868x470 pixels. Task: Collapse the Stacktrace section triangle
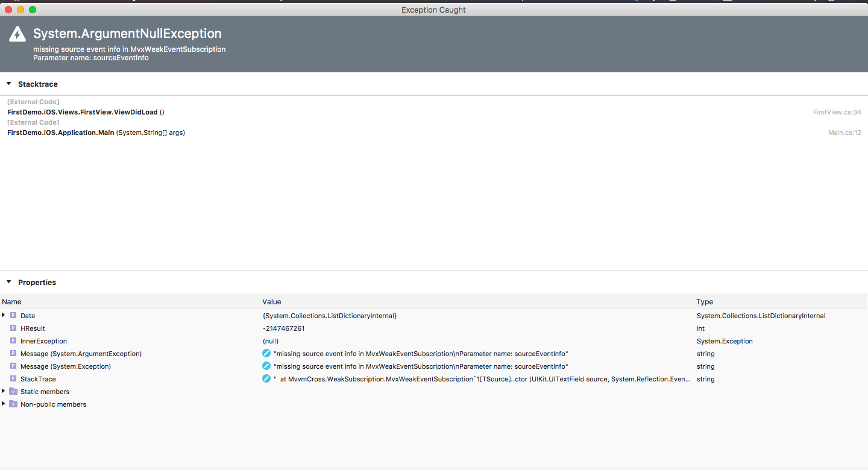(9, 84)
